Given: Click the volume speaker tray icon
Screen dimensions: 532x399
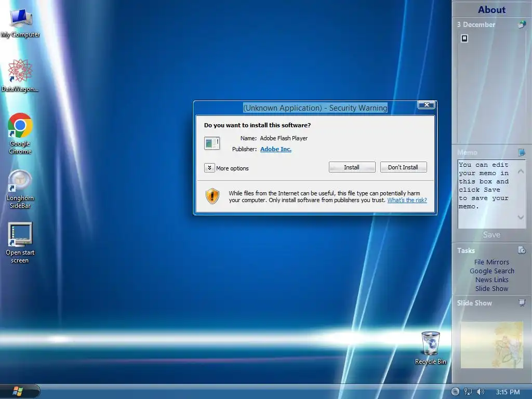Looking at the screenshot, I should pyautogui.click(x=480, y=392).
